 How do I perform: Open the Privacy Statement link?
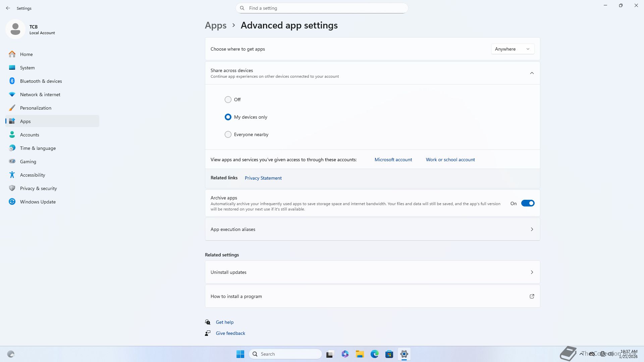pos(263,178)
